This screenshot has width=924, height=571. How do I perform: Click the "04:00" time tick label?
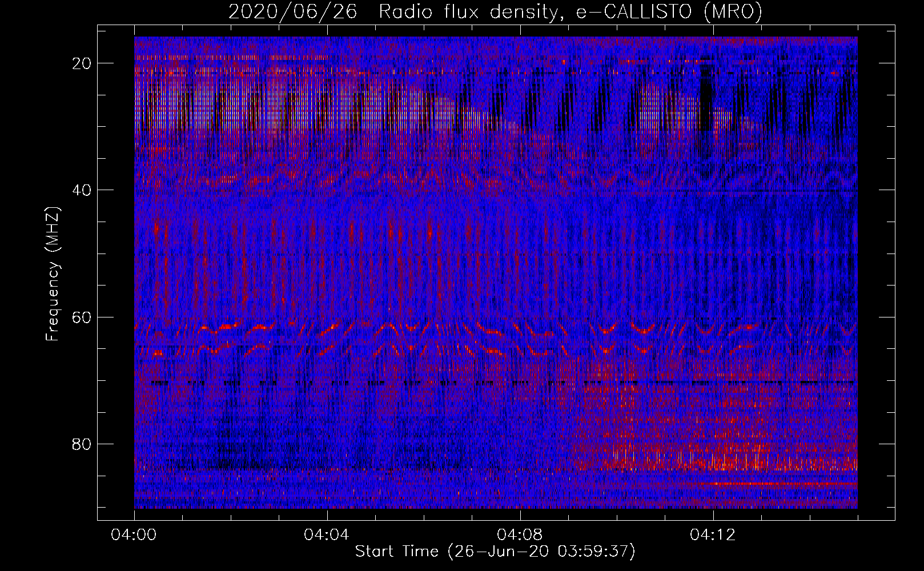tap(134, 535)
